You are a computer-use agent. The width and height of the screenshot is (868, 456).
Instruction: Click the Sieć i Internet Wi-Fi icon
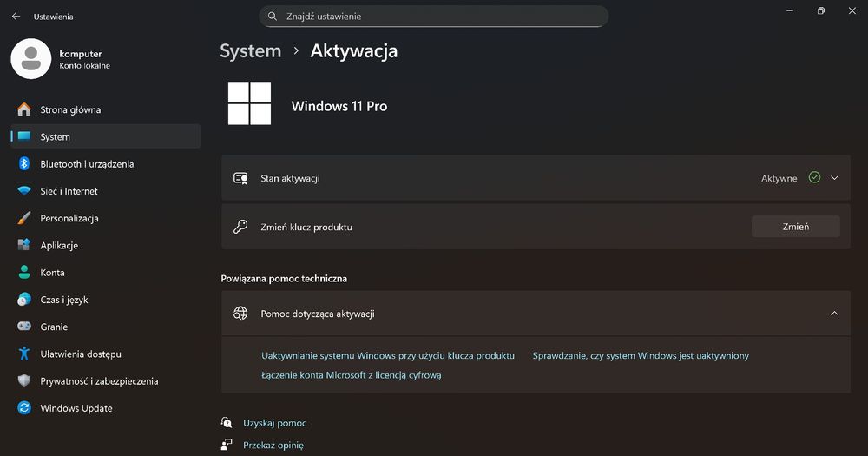pos(24,191)
